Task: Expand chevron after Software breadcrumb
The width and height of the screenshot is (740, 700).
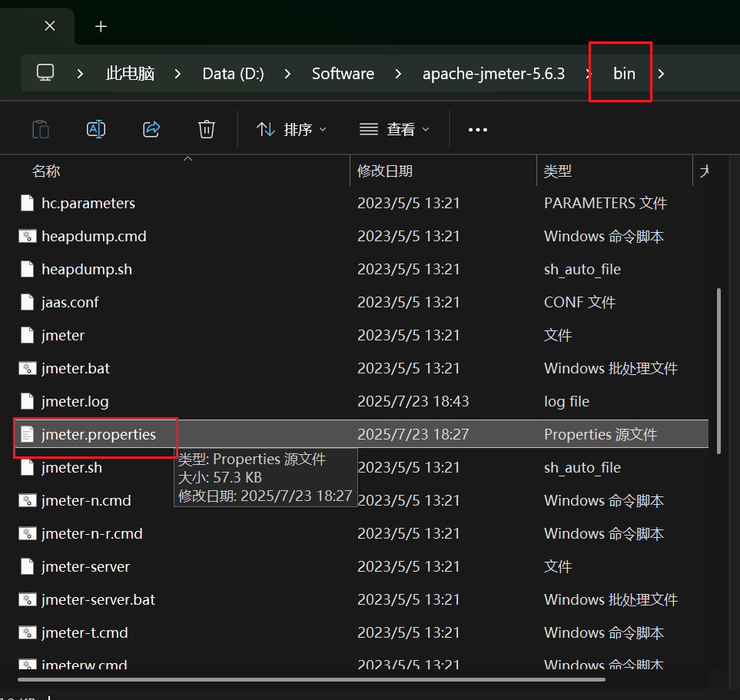Action: [398, 74]
